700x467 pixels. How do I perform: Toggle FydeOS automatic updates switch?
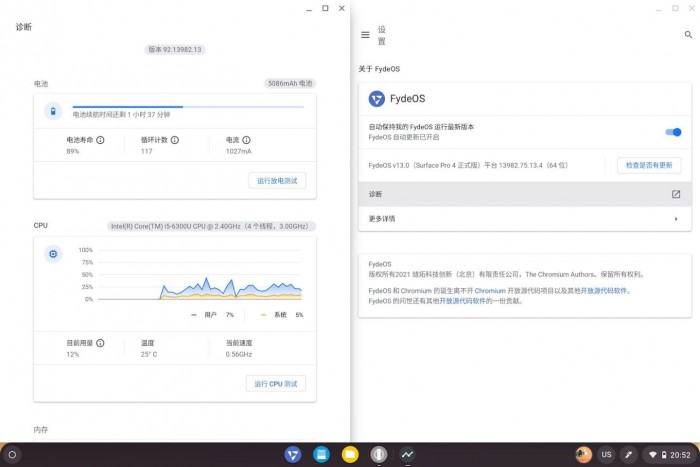click(x=674, y=132)
